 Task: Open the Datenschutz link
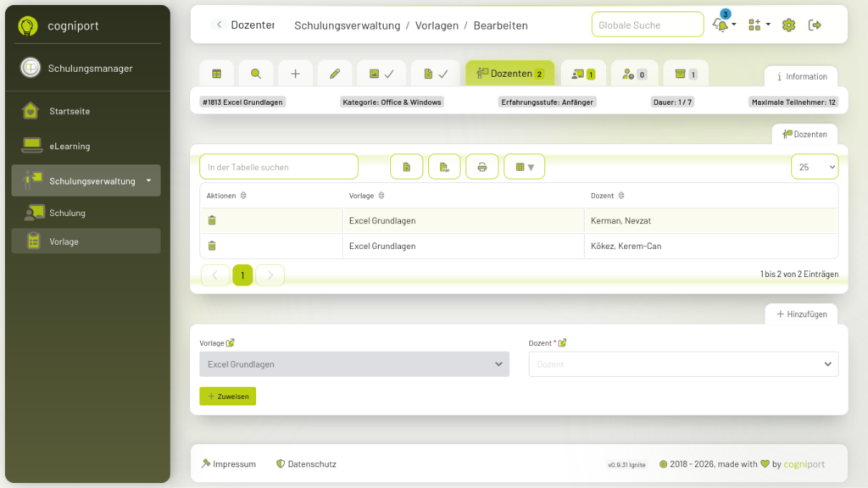(306, 464)
